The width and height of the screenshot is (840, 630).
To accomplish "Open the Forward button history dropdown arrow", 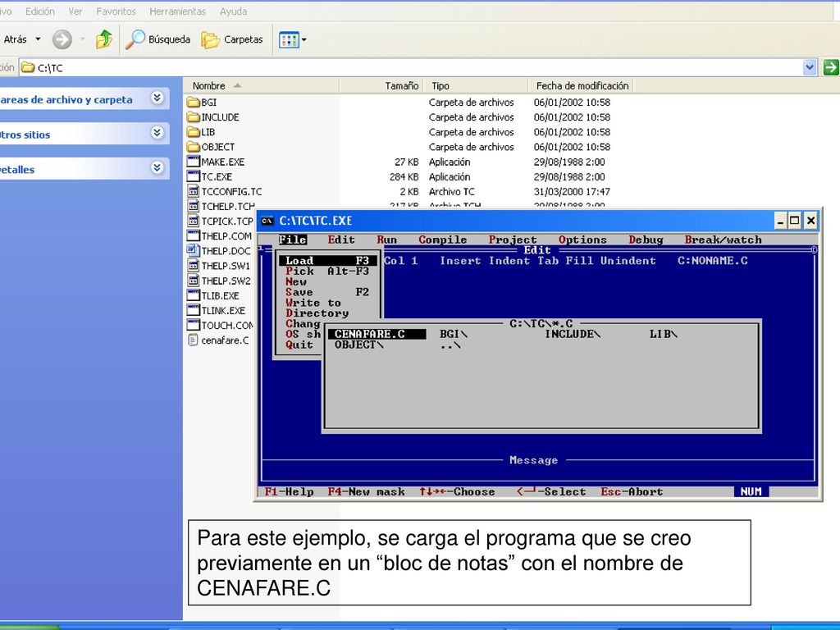I will pos(83,39).
